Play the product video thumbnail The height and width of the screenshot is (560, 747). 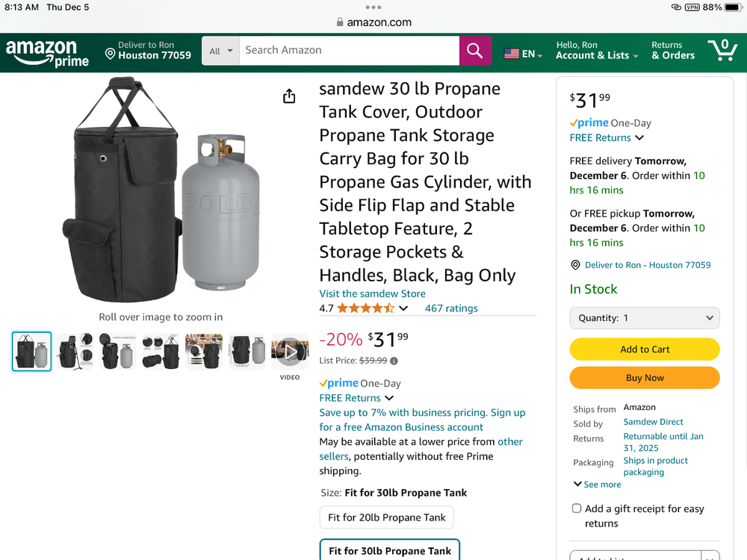[290, 351]
